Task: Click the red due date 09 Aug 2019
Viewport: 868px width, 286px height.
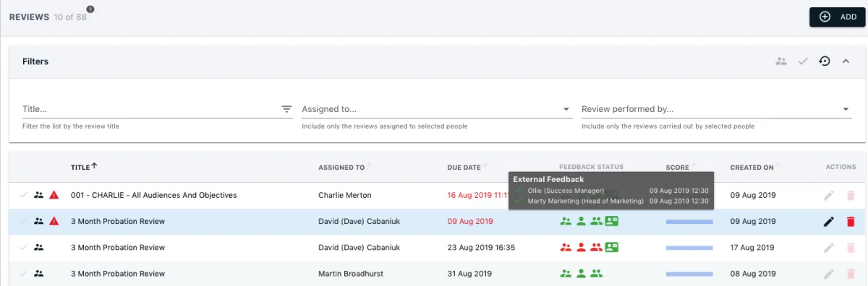Action: pyautogui.click(x=470, y=221)
